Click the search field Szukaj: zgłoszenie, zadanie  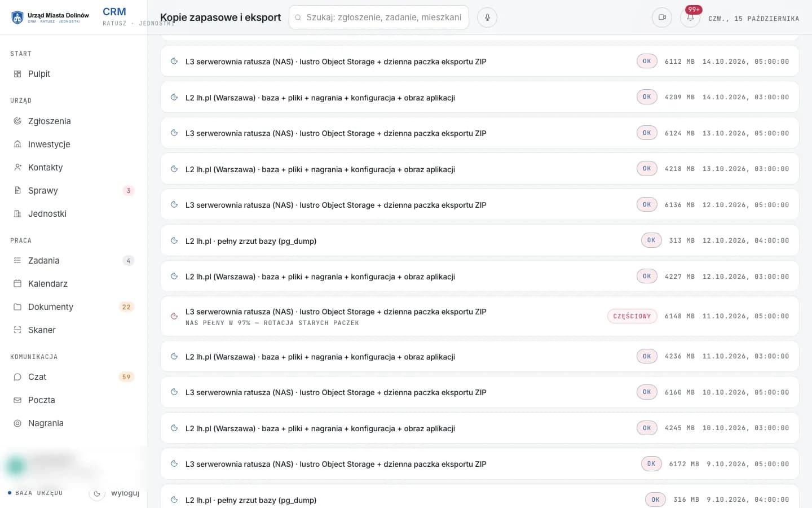click(379, 17)
